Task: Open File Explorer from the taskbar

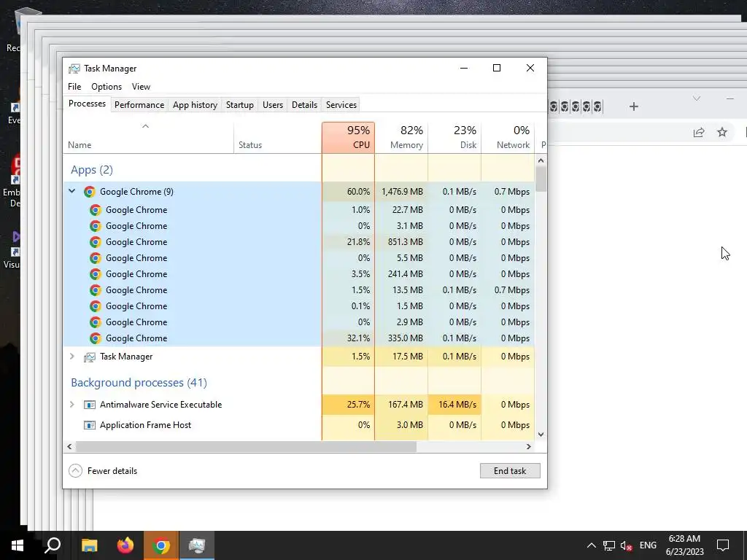Action: point(89,545)
